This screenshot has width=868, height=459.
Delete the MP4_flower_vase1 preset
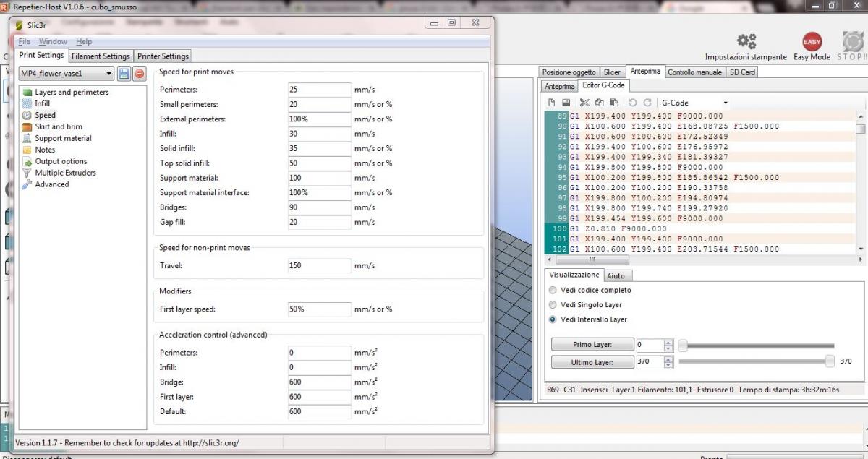139,74
